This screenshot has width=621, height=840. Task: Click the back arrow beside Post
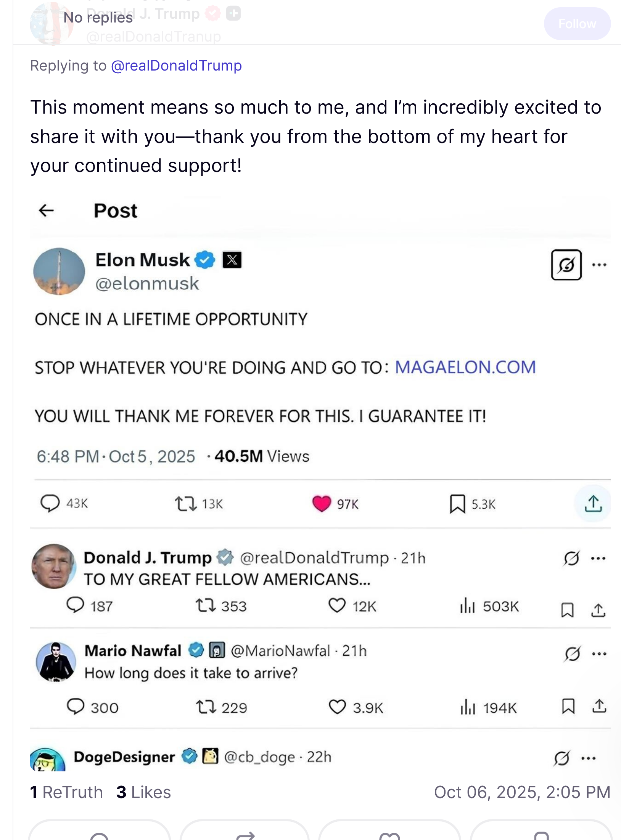click(47, 210)
